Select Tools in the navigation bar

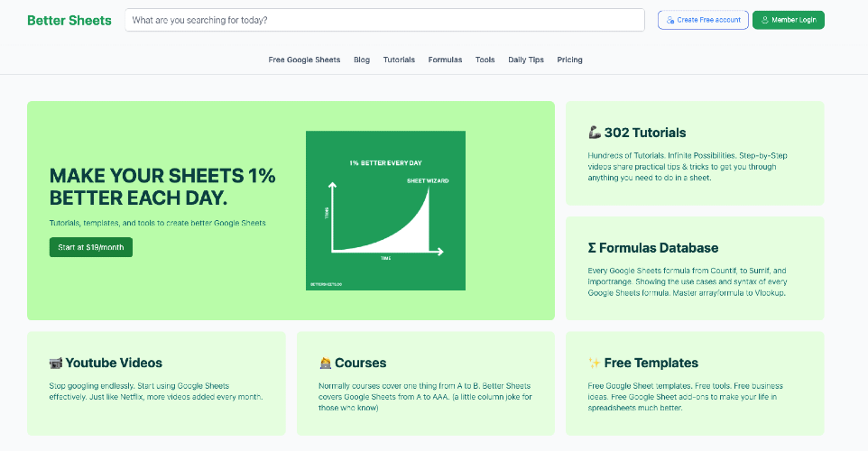point(485,60)
